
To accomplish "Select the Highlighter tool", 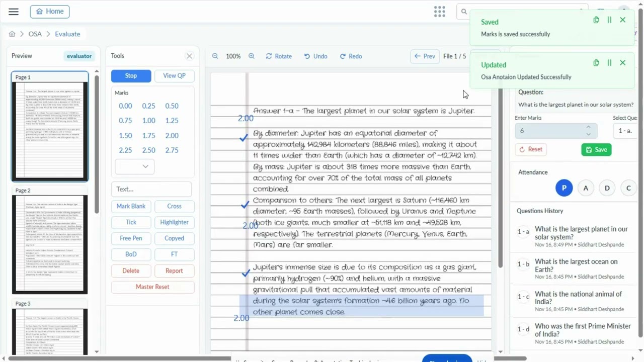I will point(174,222).
